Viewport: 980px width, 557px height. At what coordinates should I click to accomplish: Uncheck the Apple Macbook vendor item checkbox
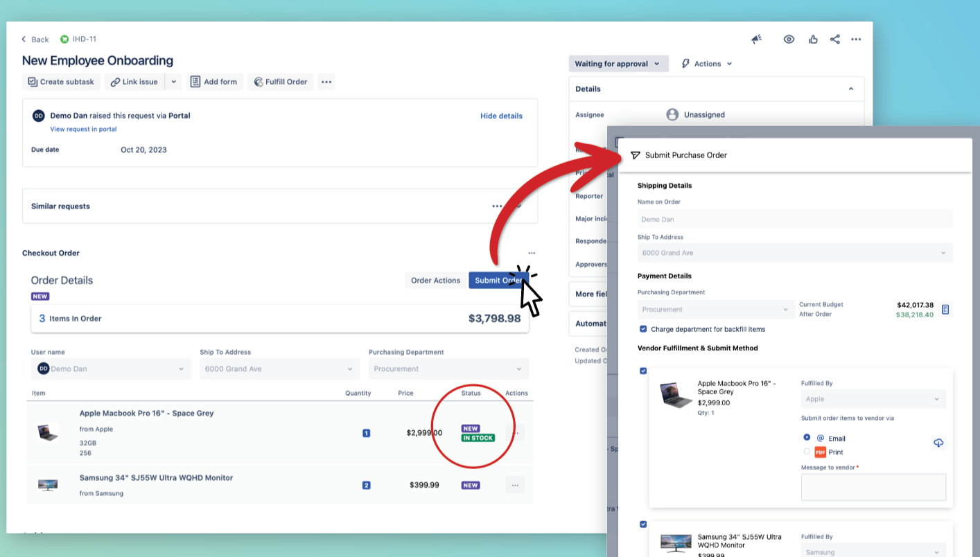[x=643, y=371]
